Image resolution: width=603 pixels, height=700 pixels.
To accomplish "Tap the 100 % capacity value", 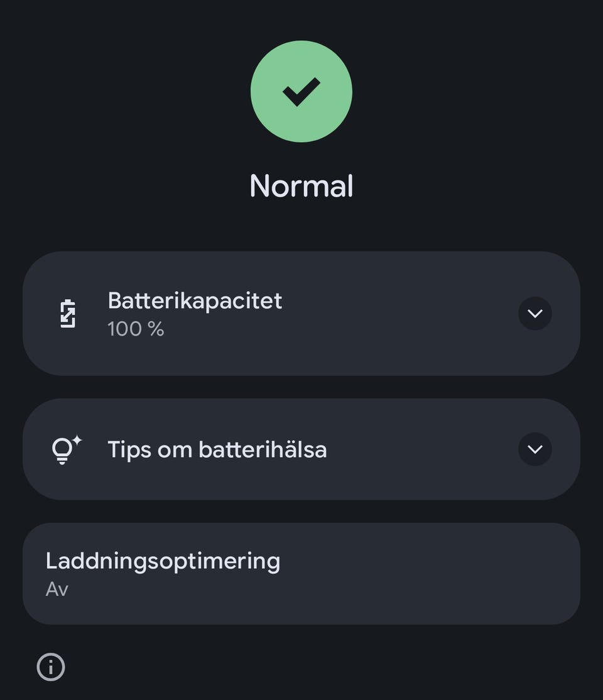I will [x=136, y=329].
